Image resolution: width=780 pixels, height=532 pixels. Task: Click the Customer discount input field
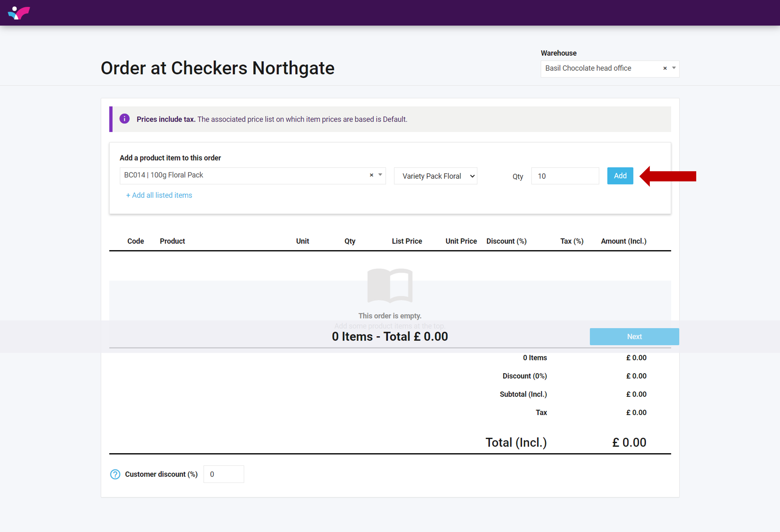(x=224, y=474)
